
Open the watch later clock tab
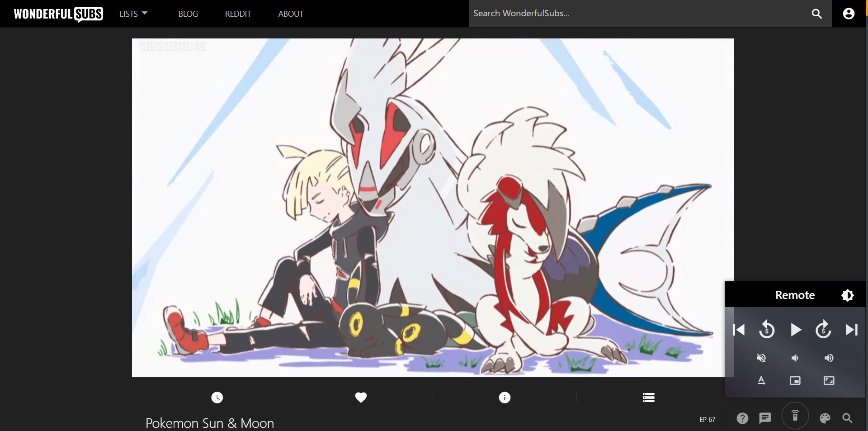(217, 398)
